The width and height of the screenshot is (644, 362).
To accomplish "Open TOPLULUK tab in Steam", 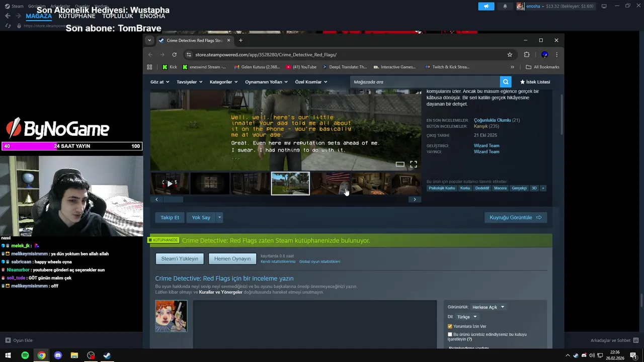I will point(118,16).
